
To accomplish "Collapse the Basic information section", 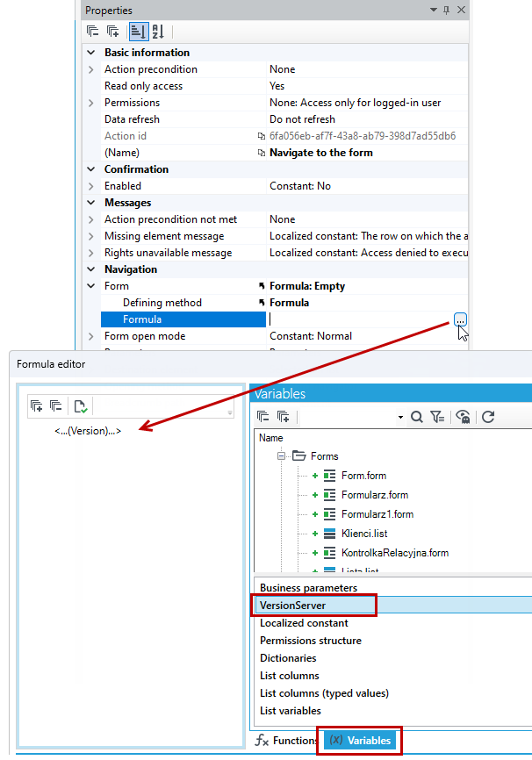I will click(x=91, y=53).
